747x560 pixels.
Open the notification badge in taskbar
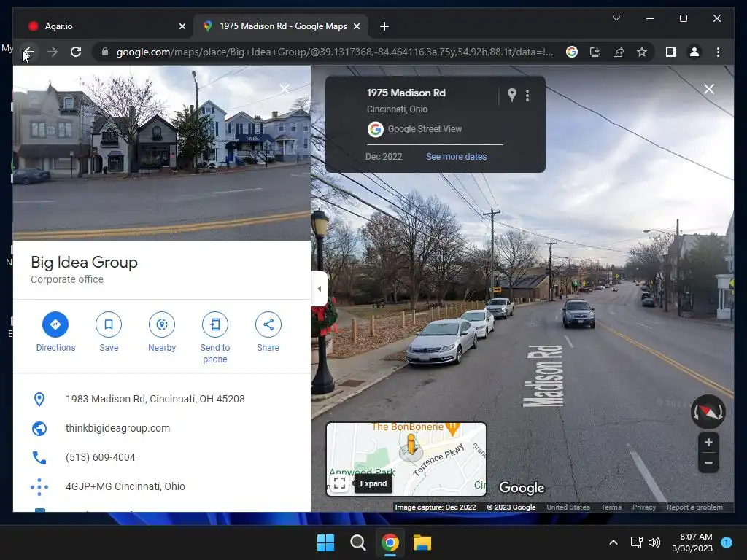tap(727, 542)
